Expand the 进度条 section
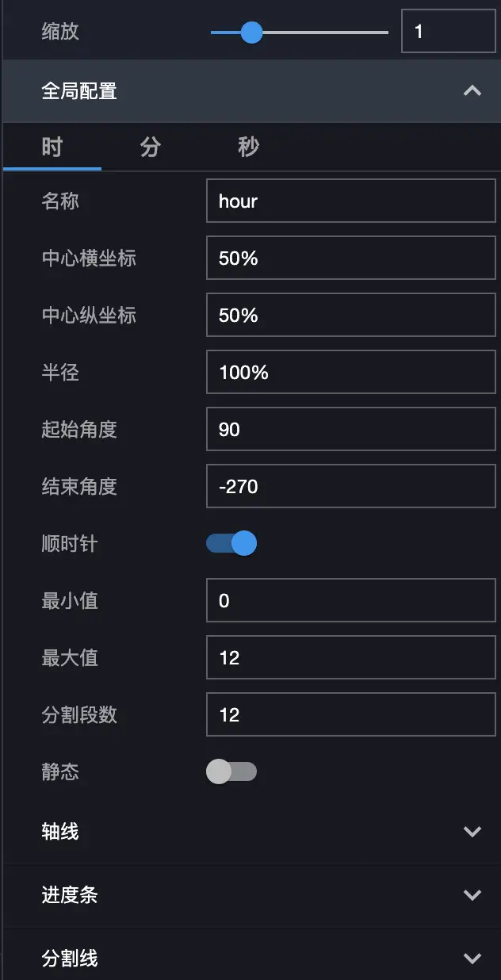Viewport: 501px width, 980px height. (x=472, y=895)
